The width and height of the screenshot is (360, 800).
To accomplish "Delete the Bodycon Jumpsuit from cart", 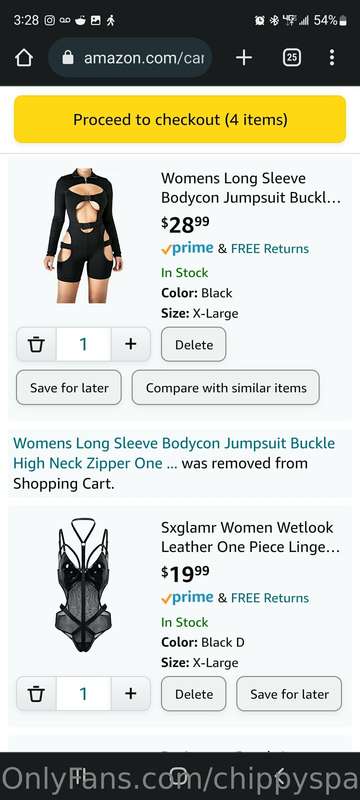I will (x=194, y=344).
